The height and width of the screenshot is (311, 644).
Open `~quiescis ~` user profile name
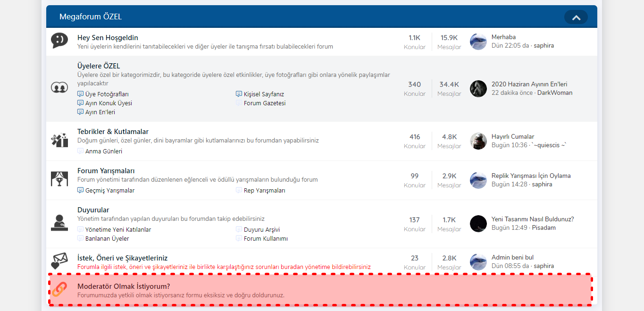point(549,145)
